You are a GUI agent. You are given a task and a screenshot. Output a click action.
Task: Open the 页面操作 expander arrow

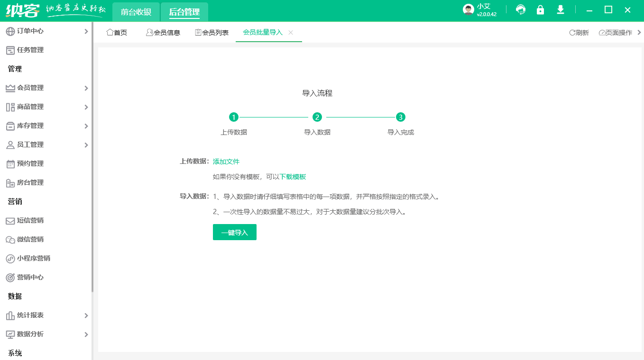pyautogui.click(x=639, y=33)
